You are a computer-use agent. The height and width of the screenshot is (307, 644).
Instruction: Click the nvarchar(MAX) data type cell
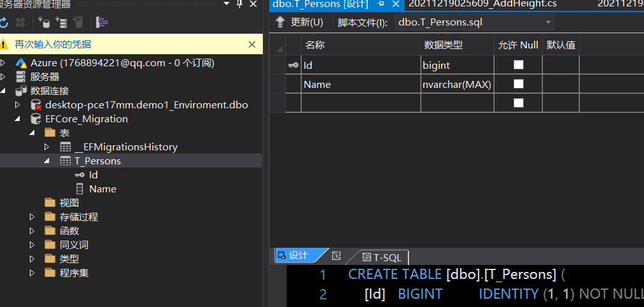click(457, 84)
